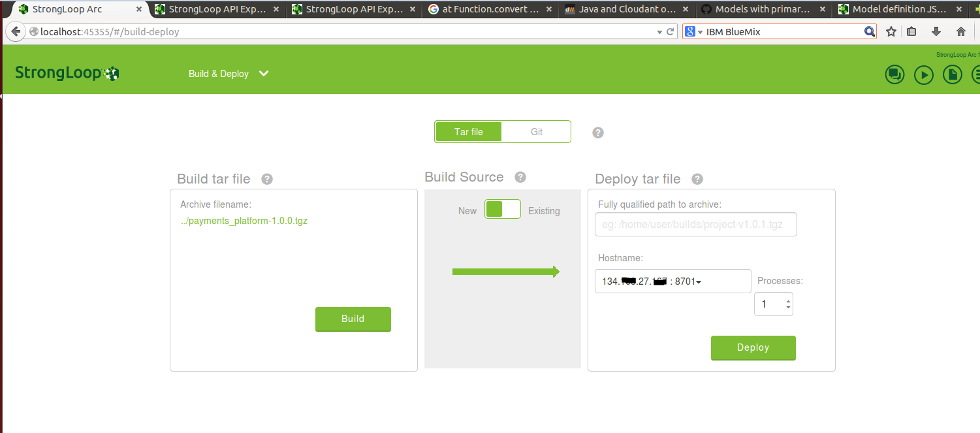Select the Git option
The image size is (980, 433).
pyautogui.click(x=537, y=132)
